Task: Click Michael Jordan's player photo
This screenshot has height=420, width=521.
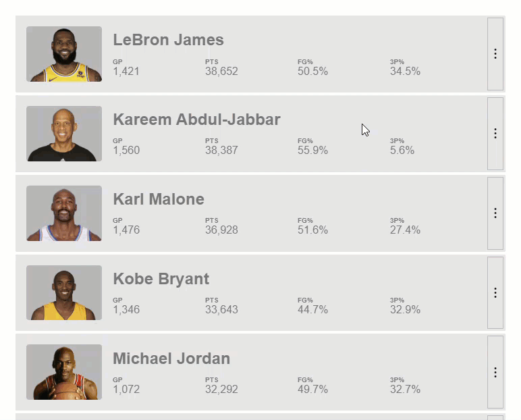Action: [64, 372]
